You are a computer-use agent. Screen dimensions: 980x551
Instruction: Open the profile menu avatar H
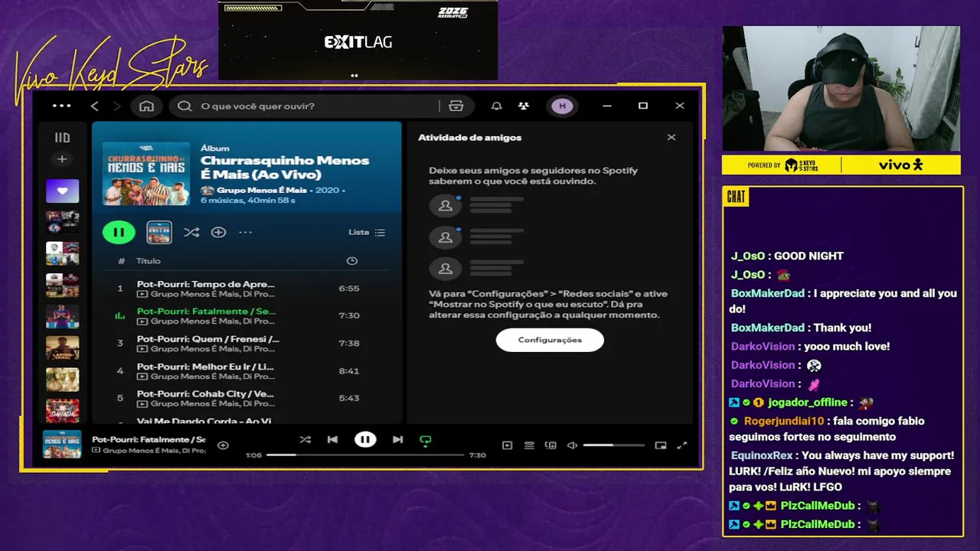point(563,106)
